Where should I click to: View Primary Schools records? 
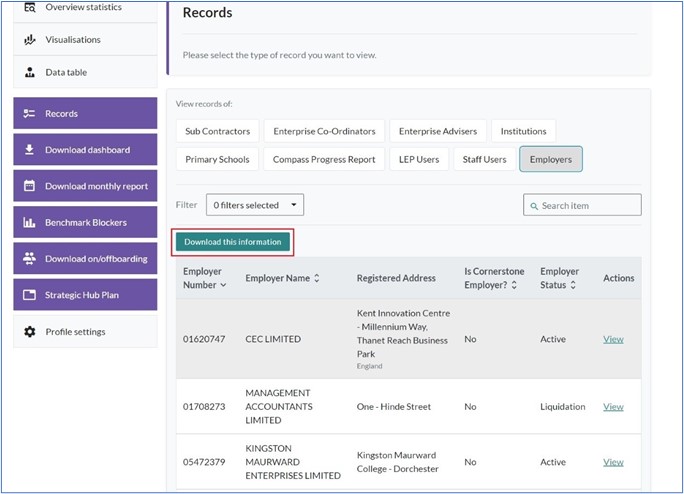pyautogui.click(x=217, y=159)
